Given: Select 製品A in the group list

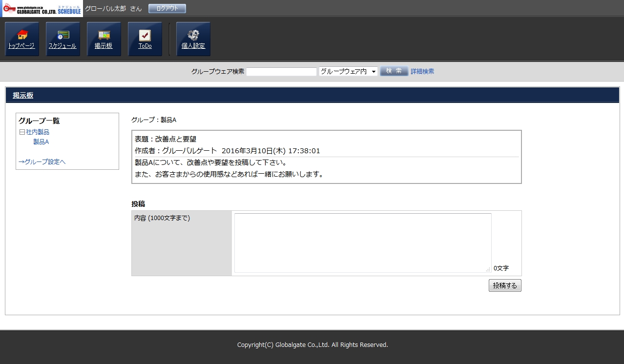Looking at the screenshot, I should [x=41, y=142].
